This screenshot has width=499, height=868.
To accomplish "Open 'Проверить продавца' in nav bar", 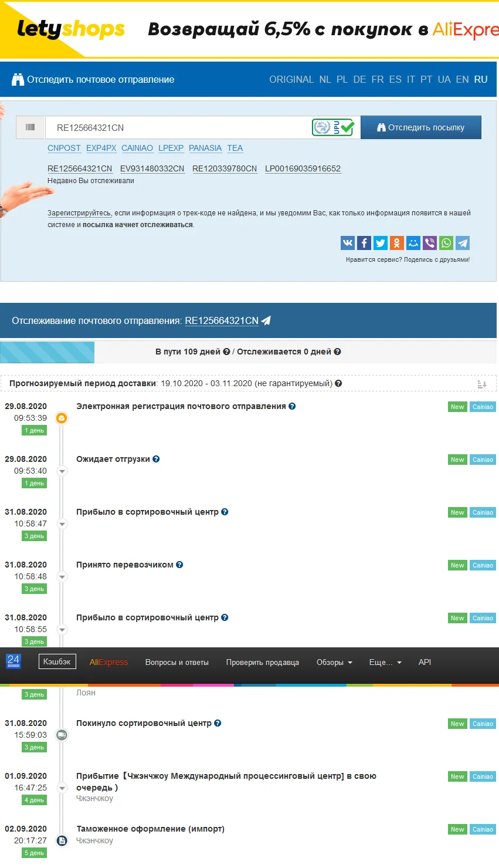I will (x=263, y=662).
